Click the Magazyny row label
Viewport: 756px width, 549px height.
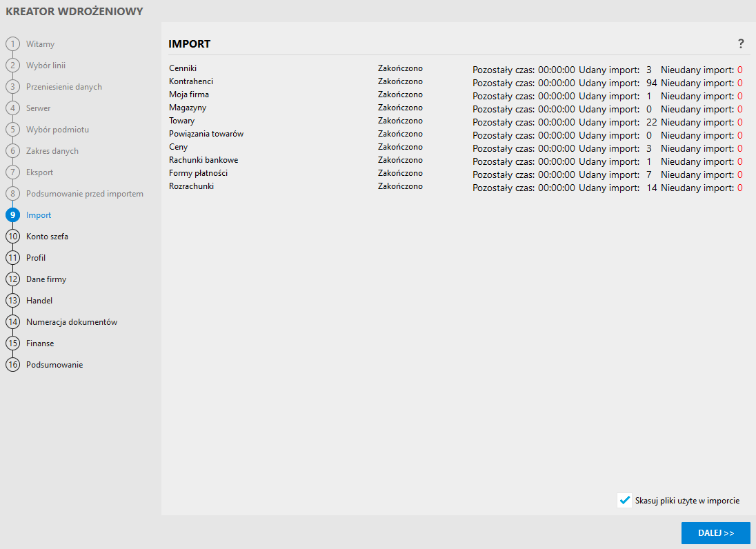[x=188, y=108]
